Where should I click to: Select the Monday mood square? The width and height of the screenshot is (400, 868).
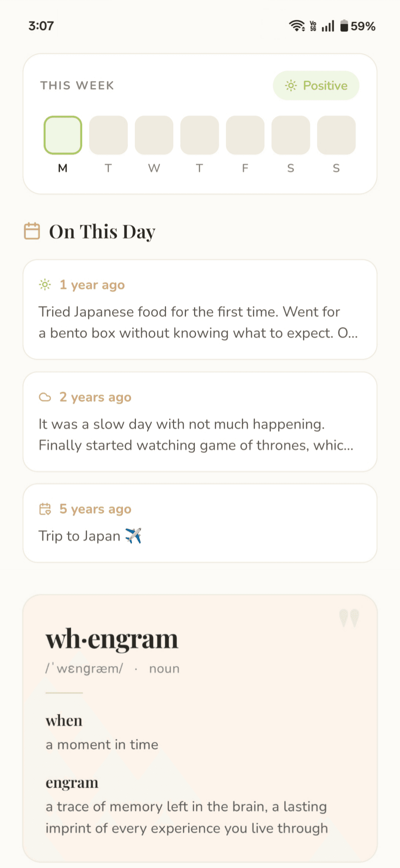point(63,135)
